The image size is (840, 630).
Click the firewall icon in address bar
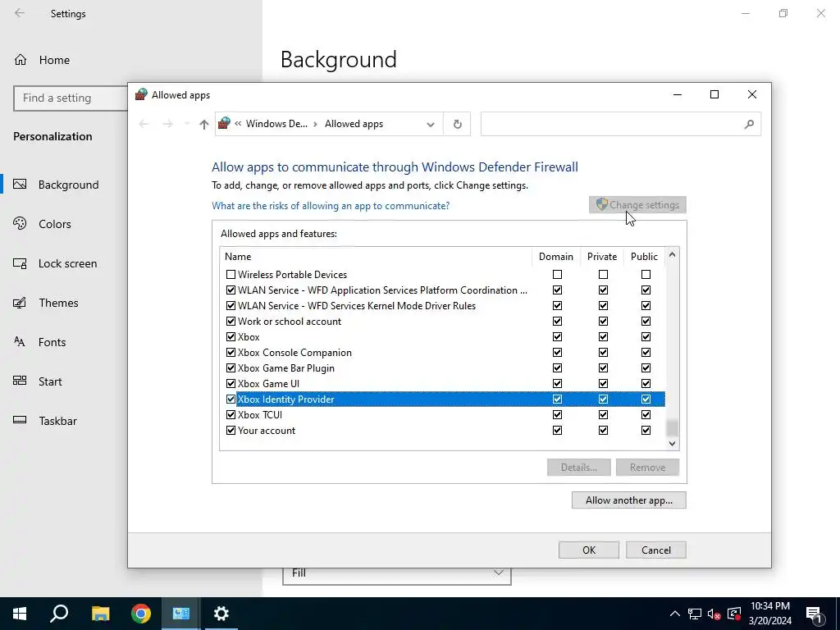click(x=225, y=124)
